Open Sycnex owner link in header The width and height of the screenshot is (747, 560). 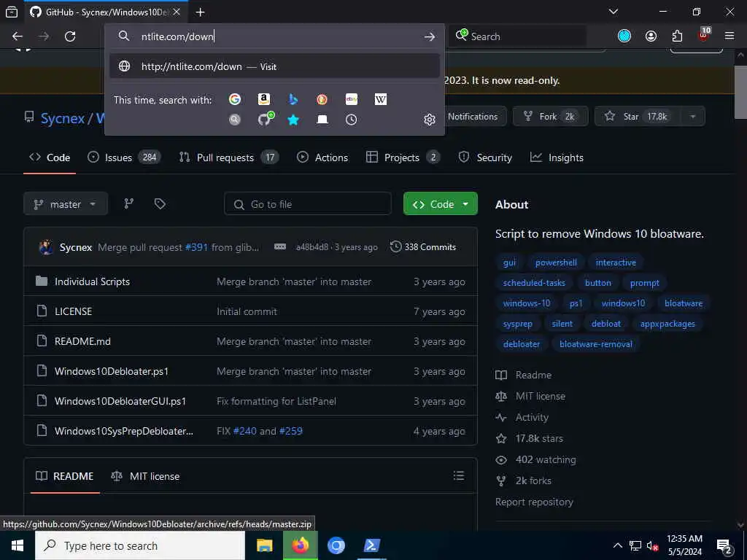click(63, 118)
